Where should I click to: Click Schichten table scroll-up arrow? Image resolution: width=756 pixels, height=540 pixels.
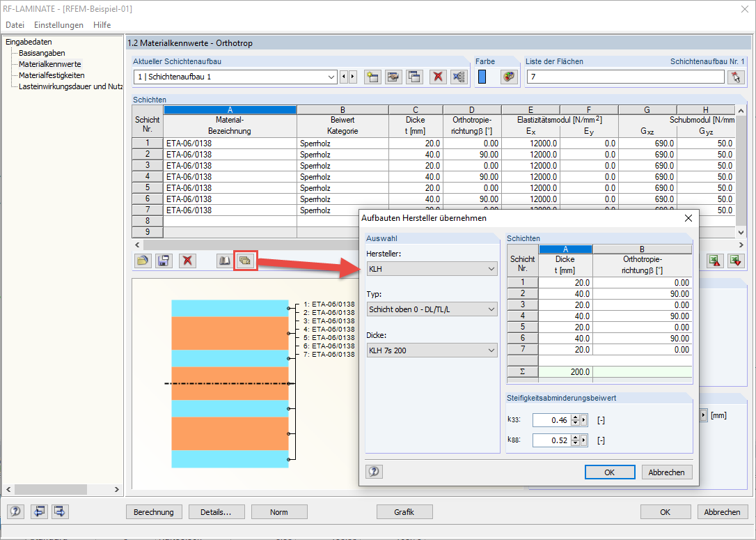[741, 111]
